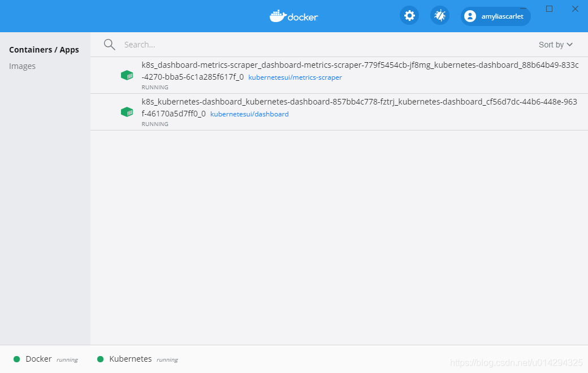588x373 pixels.
Task: Close the Docker window
Action: click(575, 8)
